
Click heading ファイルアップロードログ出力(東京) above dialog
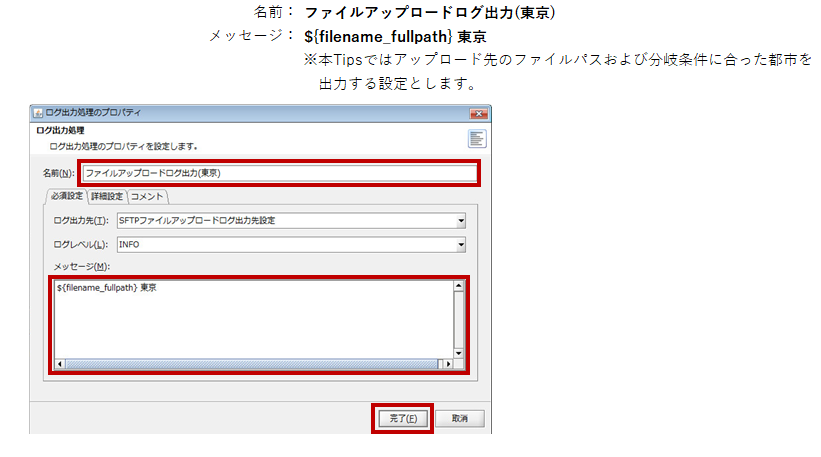pyautogui.click(x=429, y=13)
